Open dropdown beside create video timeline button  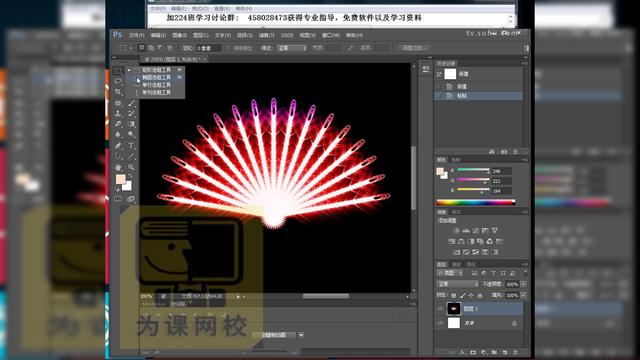301,335
